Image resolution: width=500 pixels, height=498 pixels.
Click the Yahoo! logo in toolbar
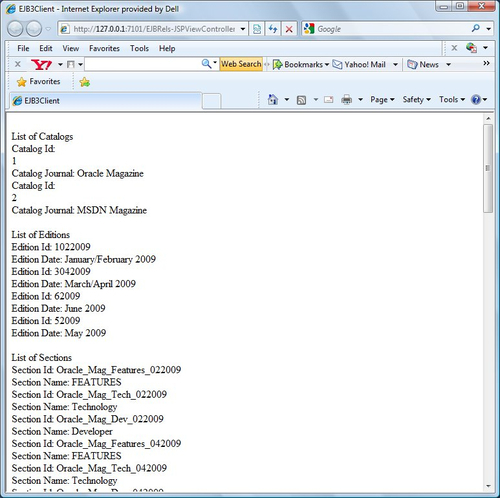(x=41, y=64)
